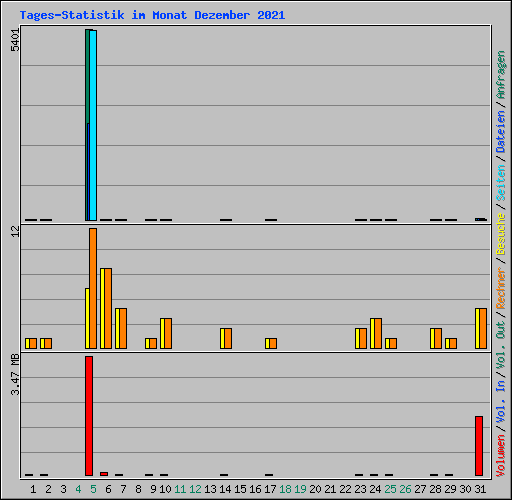Click the tall orange Rechner bar on day 5
Image resolution: width=512 pixels, height=500 pixels.
[x=93, y=289]
